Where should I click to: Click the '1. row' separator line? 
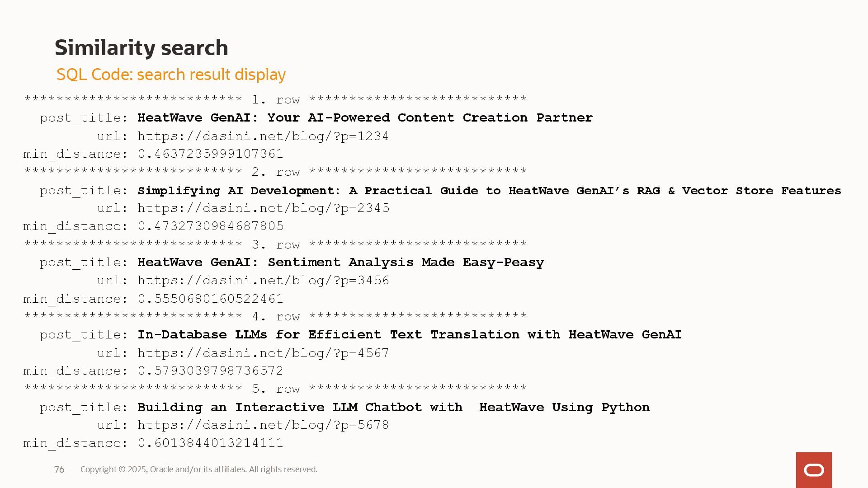click(x=275, y=99)
